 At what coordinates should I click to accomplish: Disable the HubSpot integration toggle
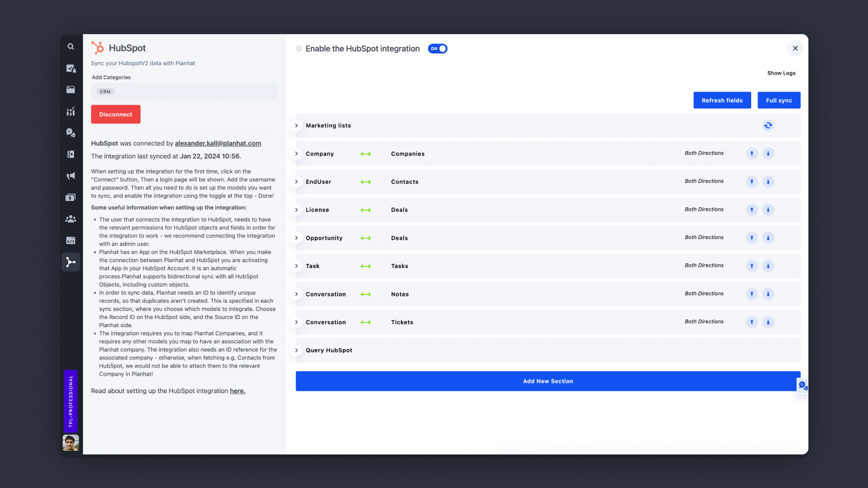(x=437, y=49)
